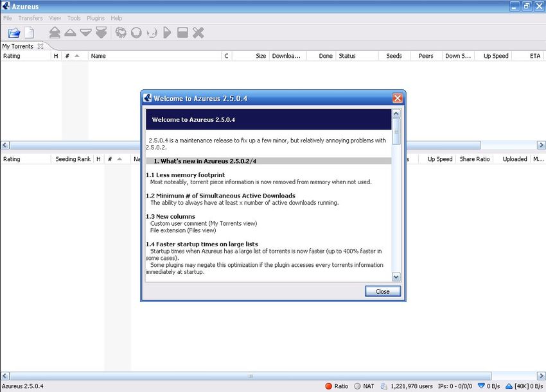Screen dimensions: 546x392
Task: Click the red Ratio status indicator
Action: point(328,386)
